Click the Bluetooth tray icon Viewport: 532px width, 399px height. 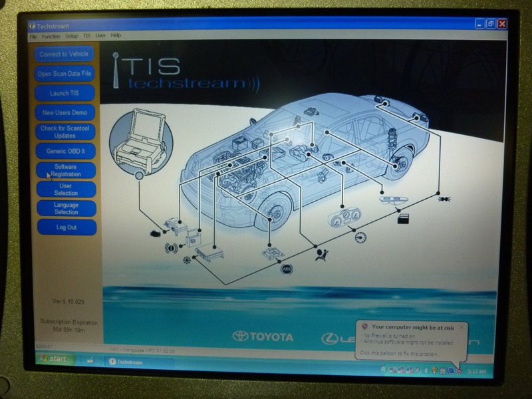(x=426, y=370)
